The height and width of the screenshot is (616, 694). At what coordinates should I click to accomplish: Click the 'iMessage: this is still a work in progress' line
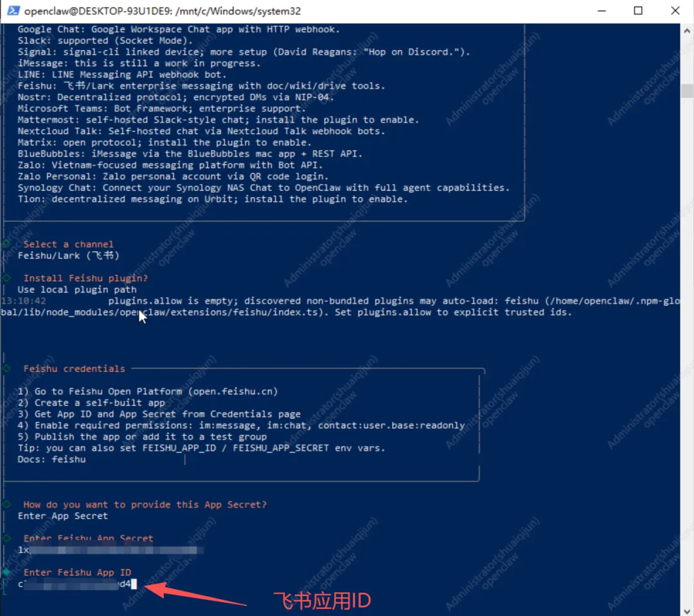coord(139,64)
